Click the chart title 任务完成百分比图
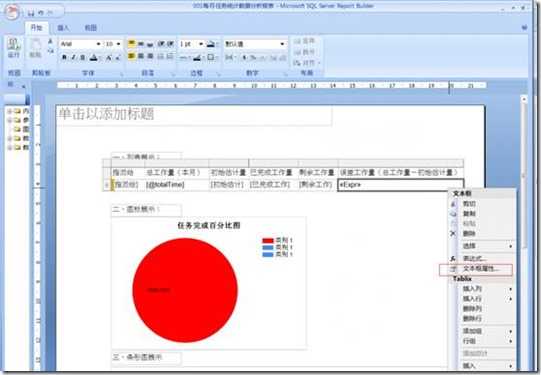 [209, 226]
